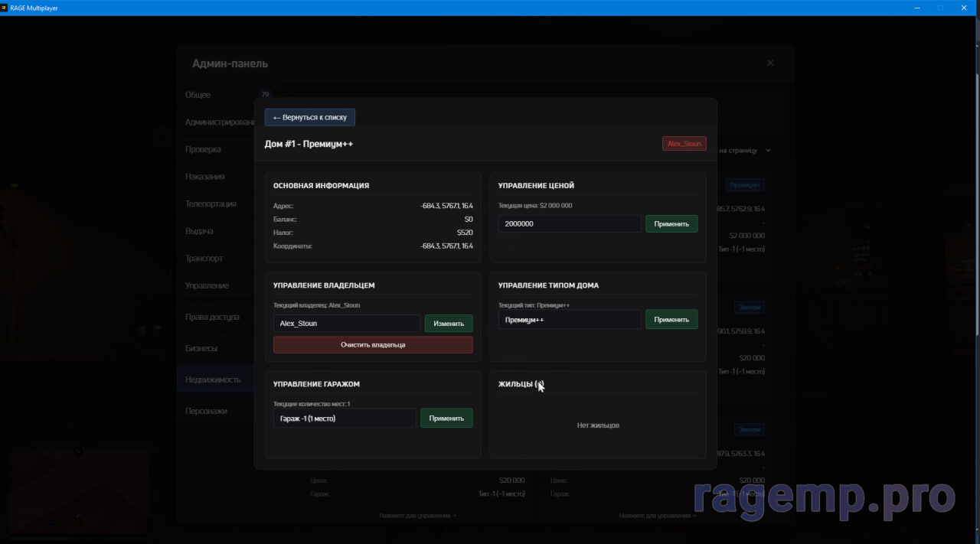Click the owner name field Alex_Stoun
Image resolution: width=980 pixels, height=544 pixels.
click(x=346, y=324)
